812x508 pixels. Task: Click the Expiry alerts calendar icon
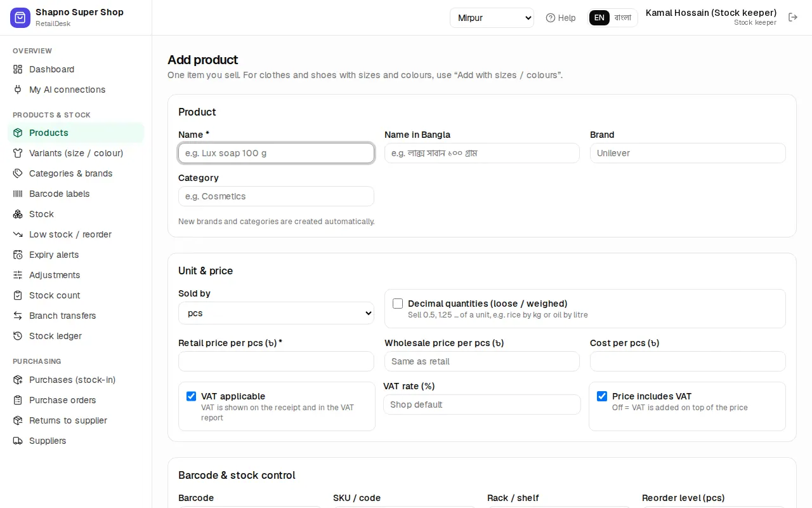(18, 255)
